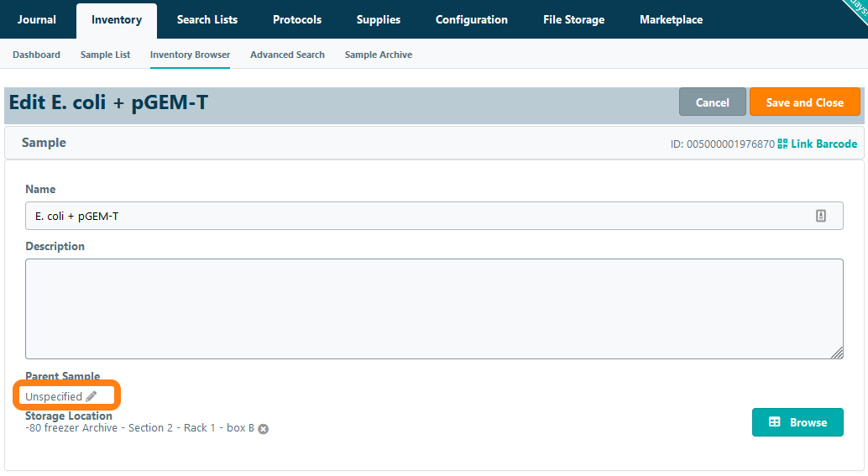Open File Storage in the top navigation
868x476 pixels.
point(573,19)
